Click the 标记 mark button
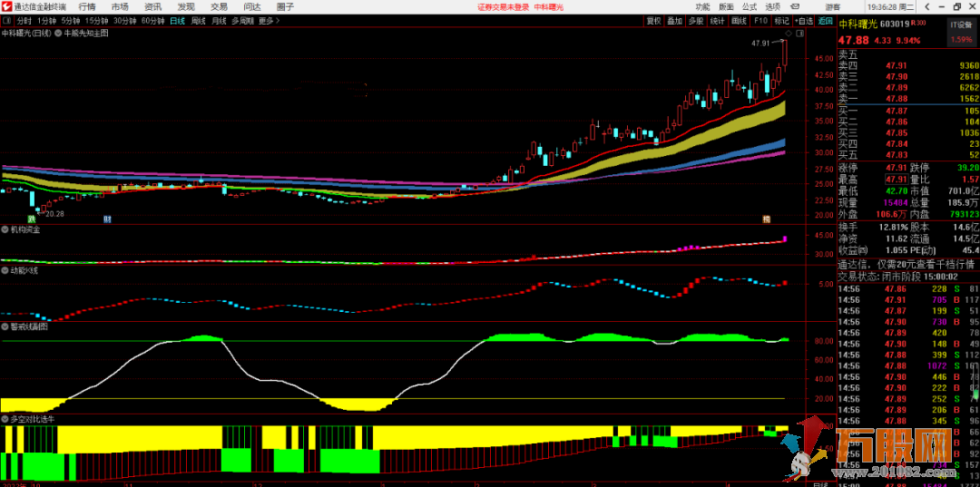The height and width of the screenshot is (487, 980). click(x=781, y=21)
